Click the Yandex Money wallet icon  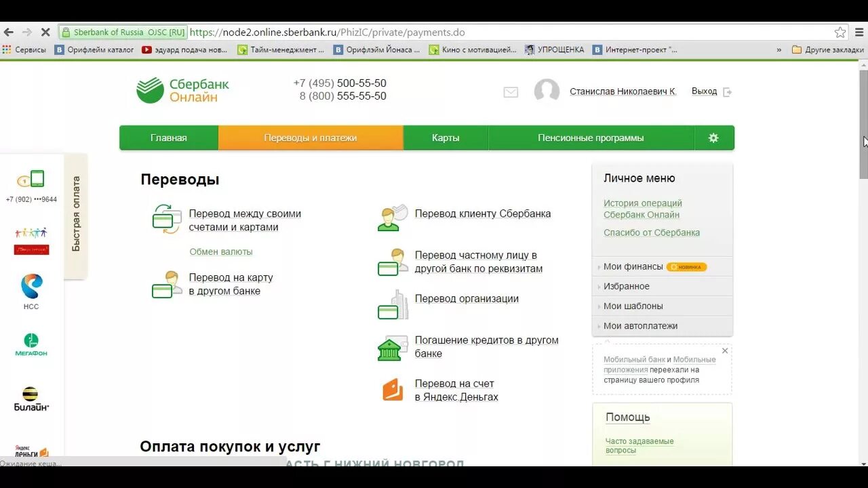coord(393,390)
